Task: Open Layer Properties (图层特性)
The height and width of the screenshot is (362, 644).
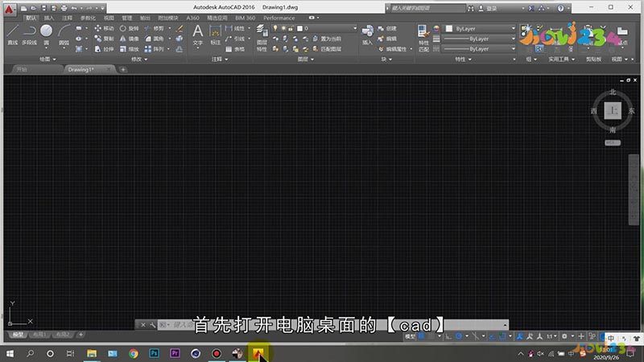Action: coord(262,37)
